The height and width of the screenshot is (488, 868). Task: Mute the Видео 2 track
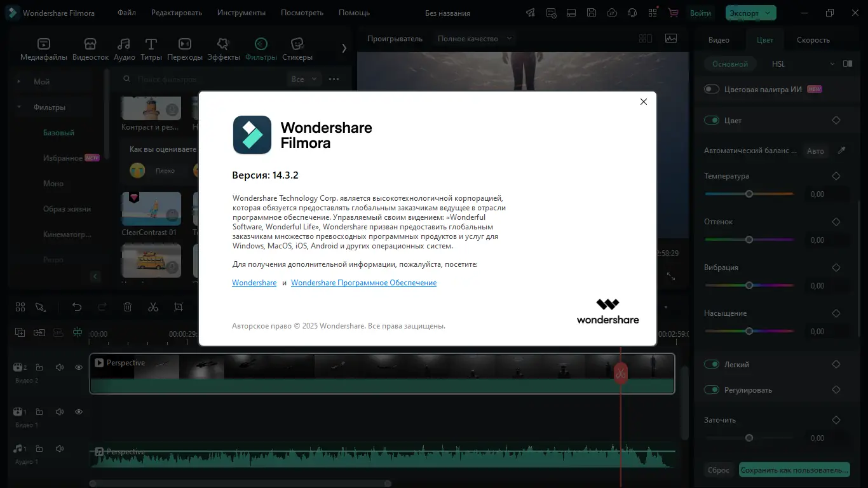[59, 367]
